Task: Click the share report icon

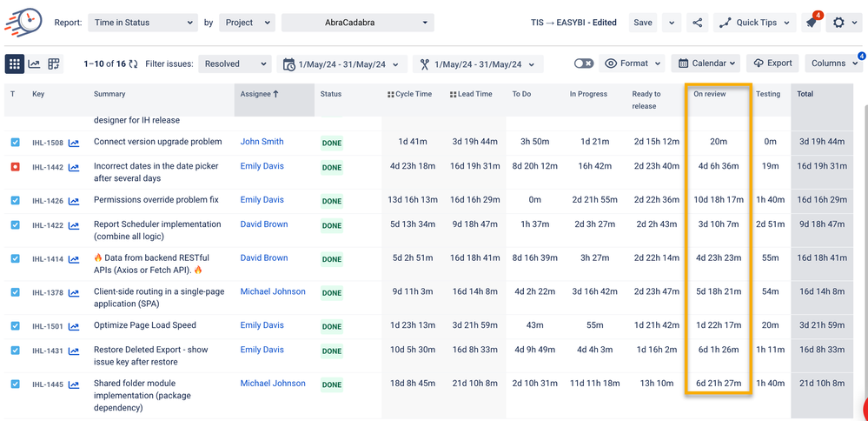Action: pos(698,23)
